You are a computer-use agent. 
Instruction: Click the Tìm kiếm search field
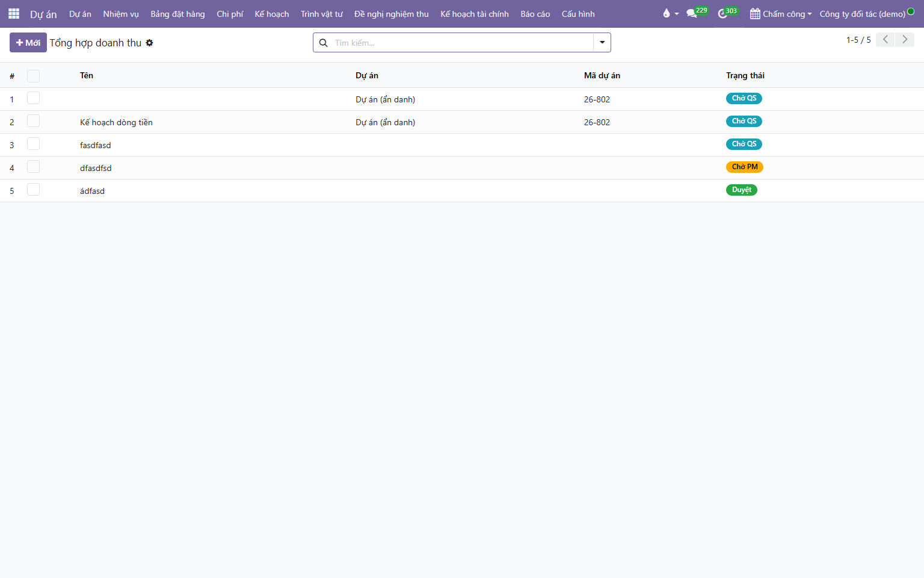461,43
